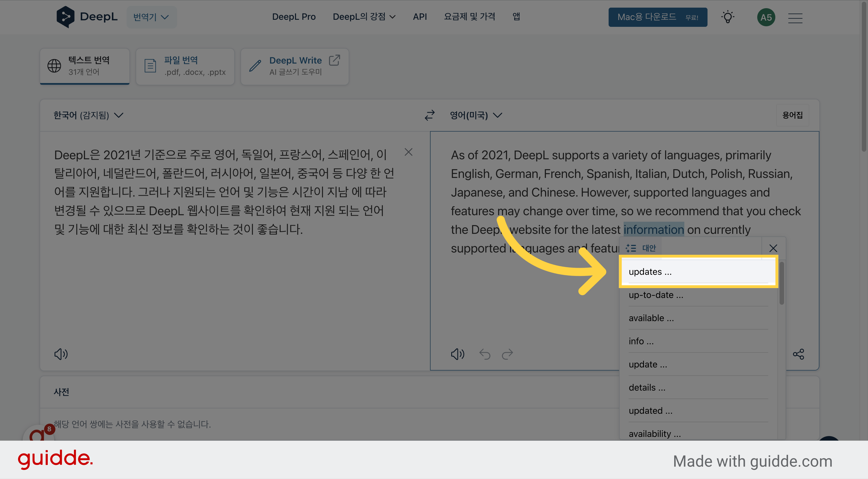Open the 영어(미국) target language dropdown
This screenshot has height=479, width=868.
tap(476, 115)
